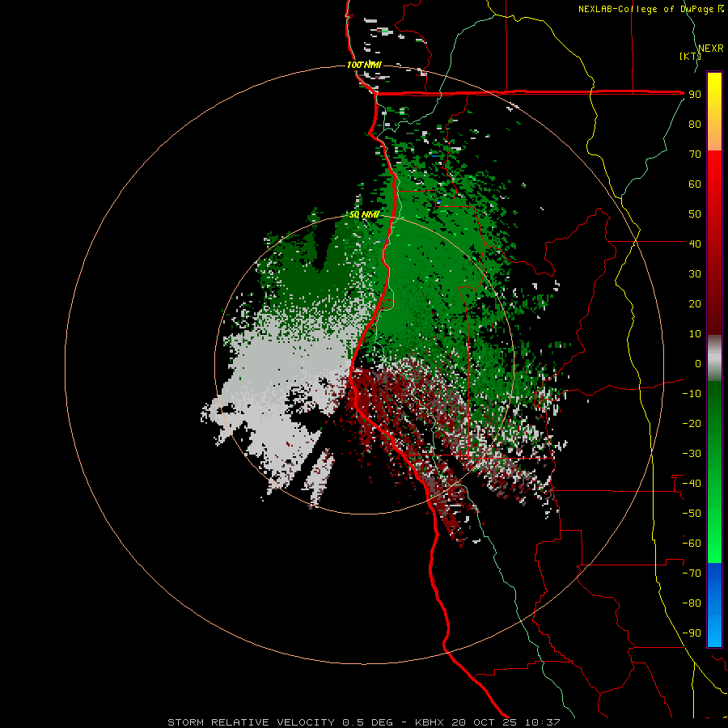
Task: Select the -30 value on the velocity scale
Action: tap(692, 454)
